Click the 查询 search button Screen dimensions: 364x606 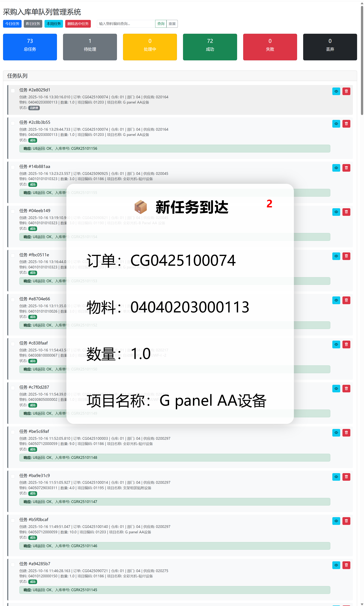pos(161,24)
